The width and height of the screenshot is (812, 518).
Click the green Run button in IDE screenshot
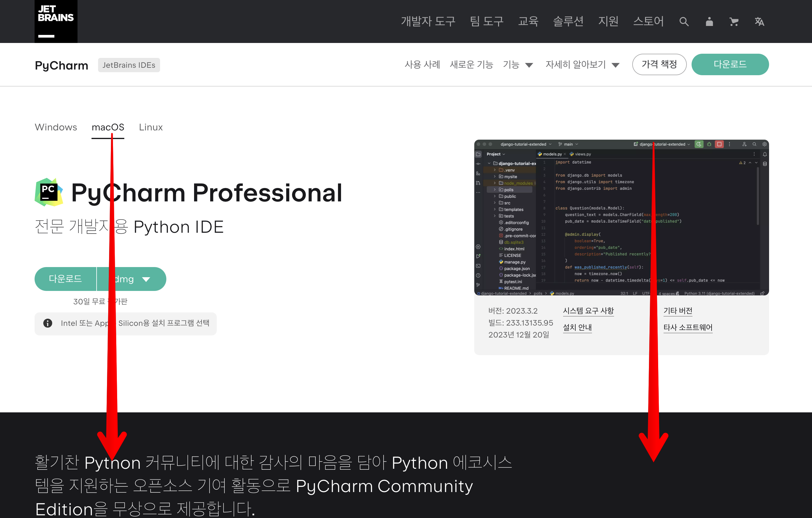pyautogui.click(x=699, y=144)
